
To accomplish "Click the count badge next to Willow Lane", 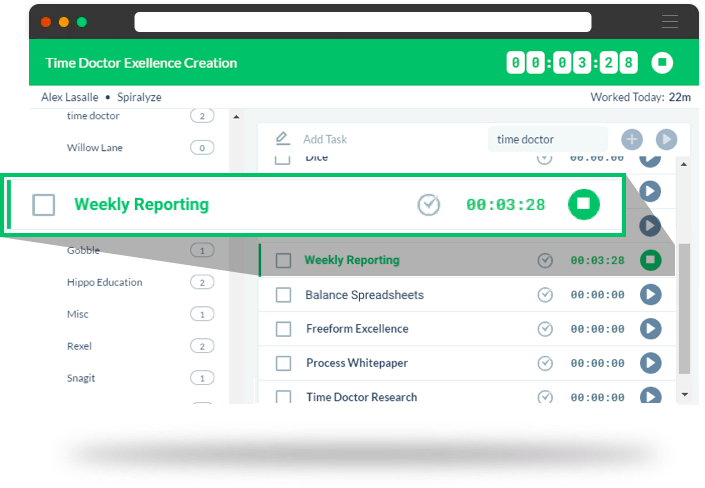I will [x=202, y=148].
